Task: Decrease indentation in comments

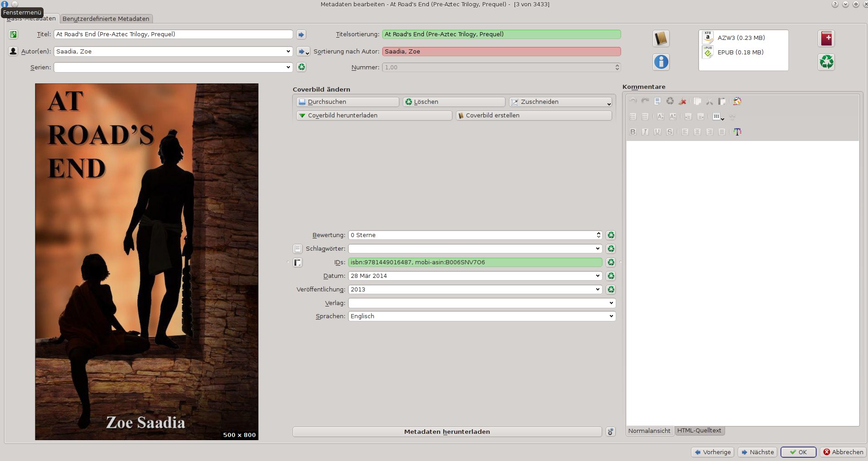Action: click(701, 116)
